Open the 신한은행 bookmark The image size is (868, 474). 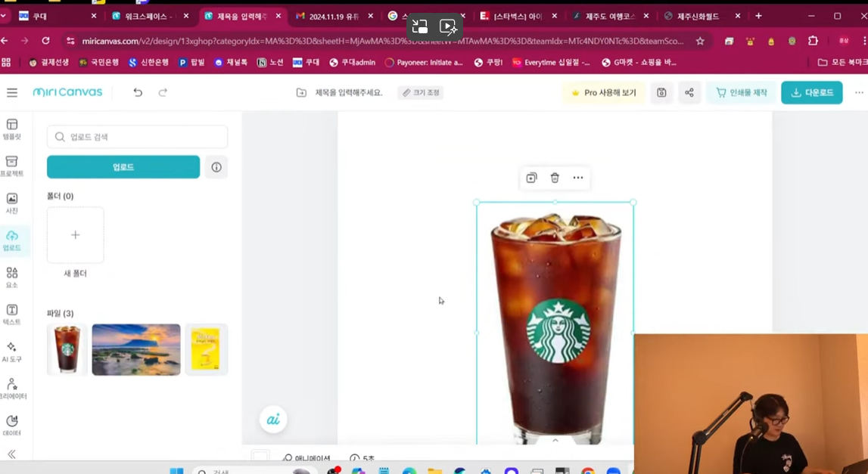coord(148,63)
